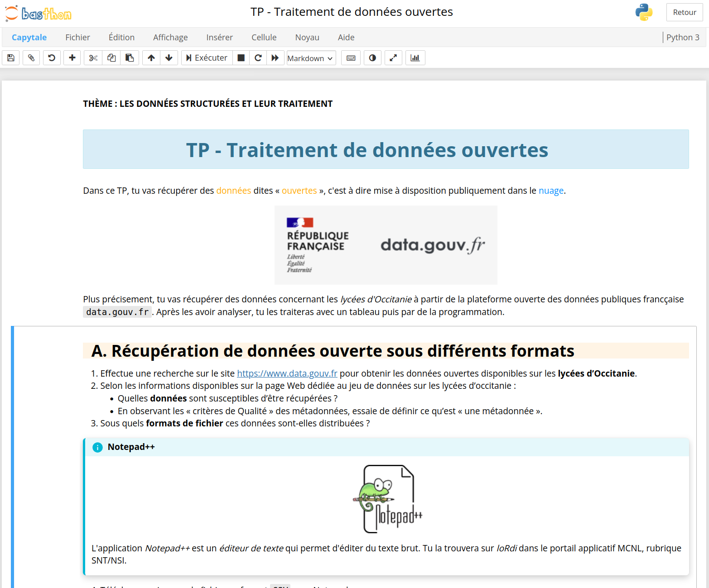Open the https://www.data.gouv.fr hyperlink

tap(287, 373)
